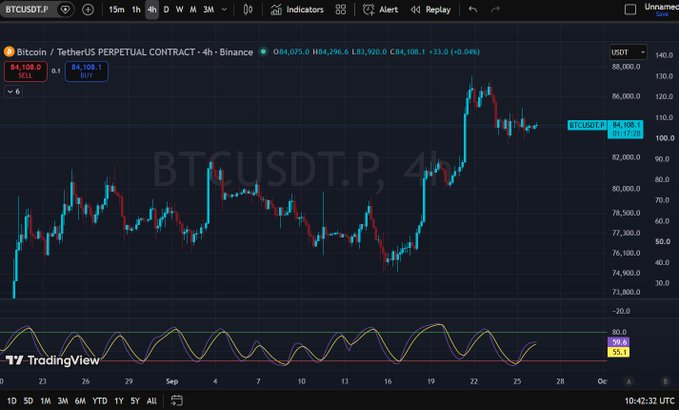Create an Alert
Image resolution: width=679 pixels, height=410 pixels.
click(x=380, y=10)
